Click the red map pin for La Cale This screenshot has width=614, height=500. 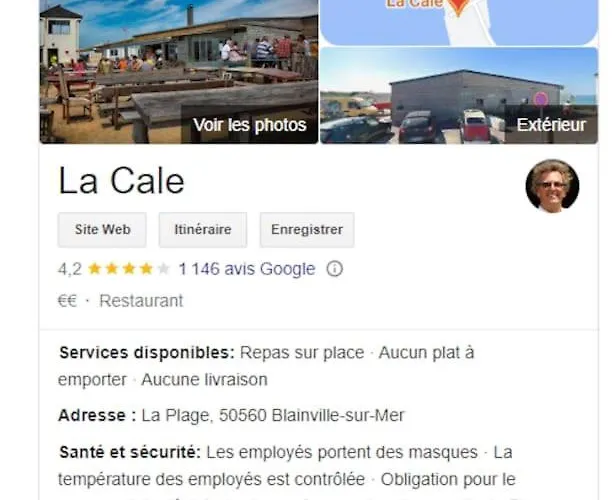pos(458,7)
